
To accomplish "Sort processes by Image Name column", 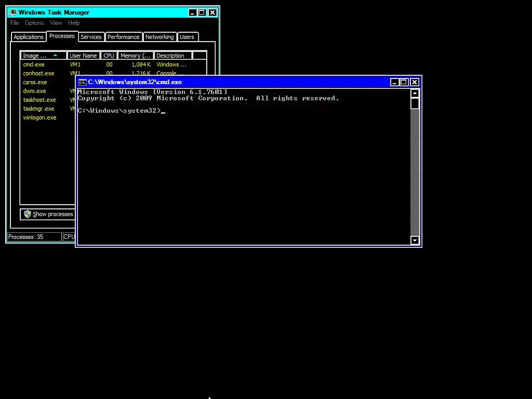I will [x=44, y=56].
